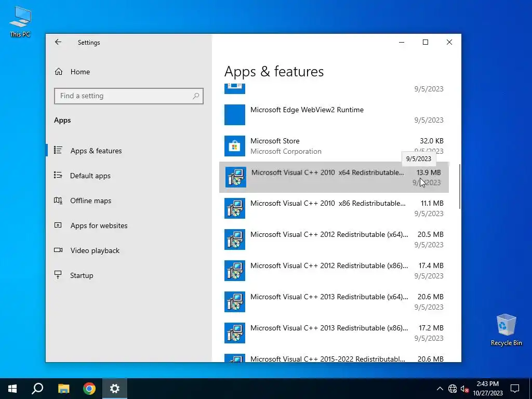The image size is (532, 399).
Task: Click the Apps & features list icon
Action: 58,150
